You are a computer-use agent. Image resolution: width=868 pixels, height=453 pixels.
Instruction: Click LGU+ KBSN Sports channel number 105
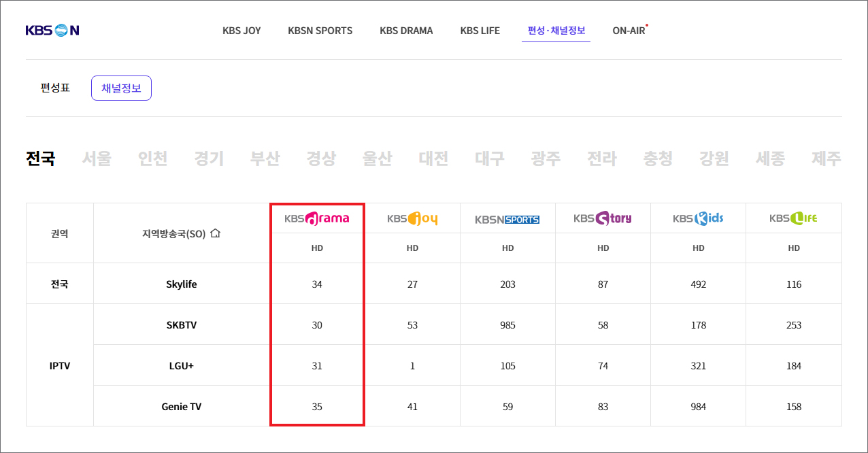[507, 366]
